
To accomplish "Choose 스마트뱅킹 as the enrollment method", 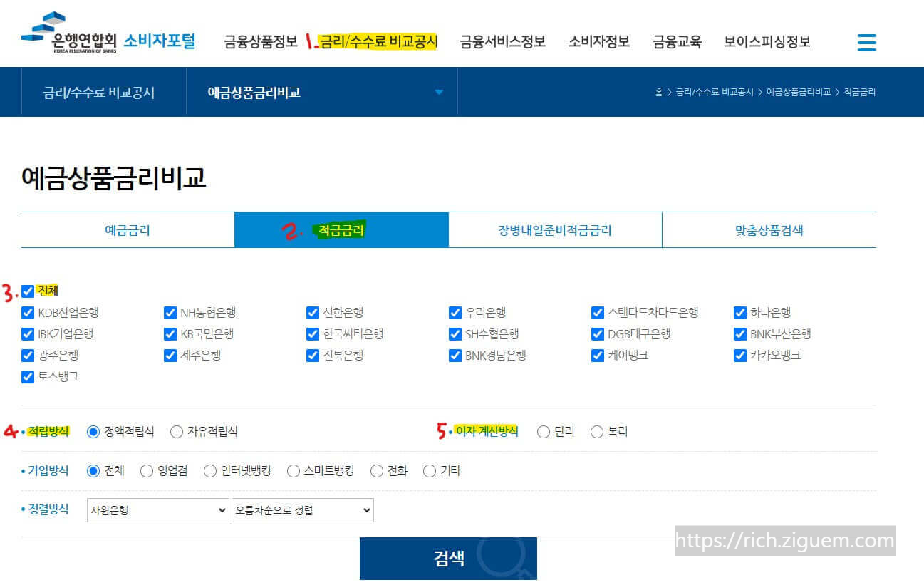I will [293, 470].
